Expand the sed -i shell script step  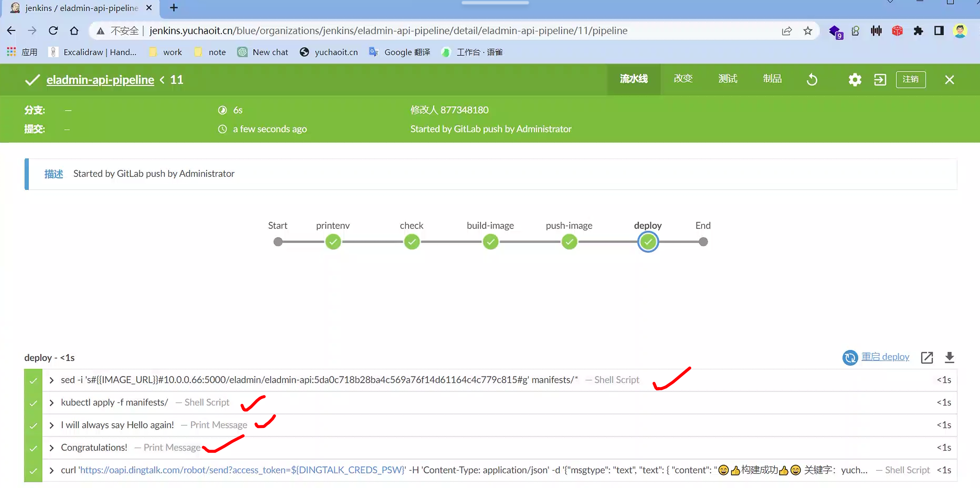pos(52,380)
